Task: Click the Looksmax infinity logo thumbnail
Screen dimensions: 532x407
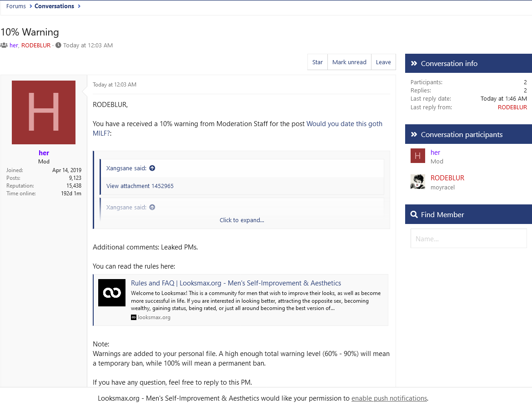Action: pos(112,293)
